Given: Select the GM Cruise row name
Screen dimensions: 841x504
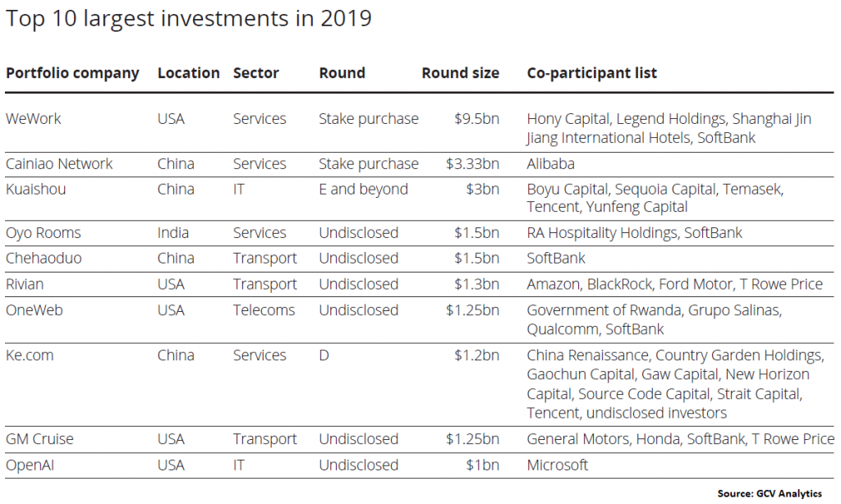Looking at the screenshot, I should pos(39,439).
